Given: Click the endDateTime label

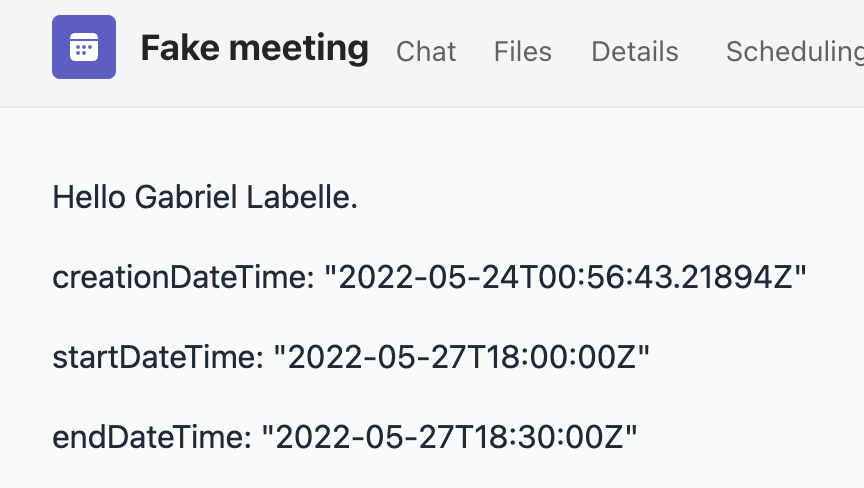Looking at the screenshot, I should [152, 437].
